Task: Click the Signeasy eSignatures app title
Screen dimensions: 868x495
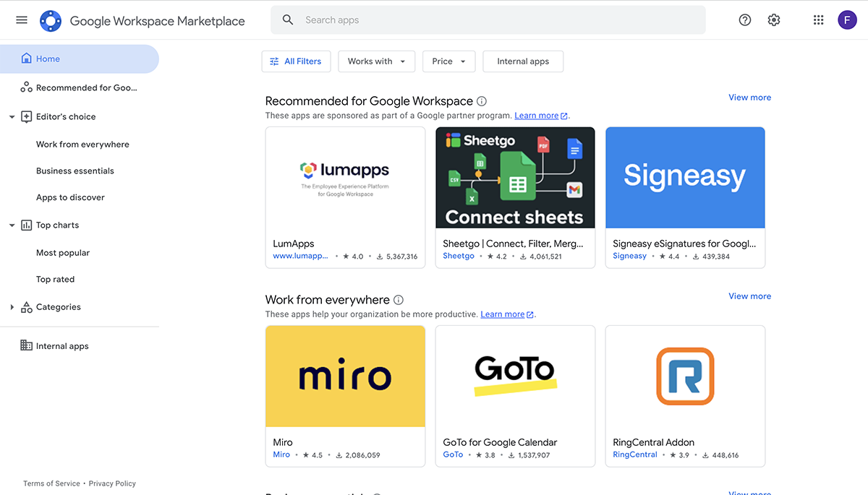Action: coord(684,244)
